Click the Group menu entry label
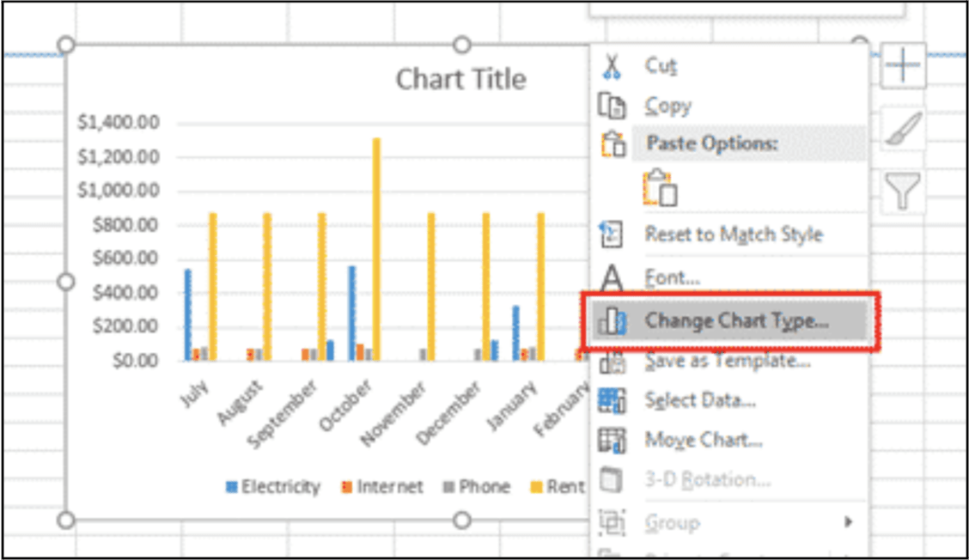The image size is (969, 560). click(x=673, y=524)
